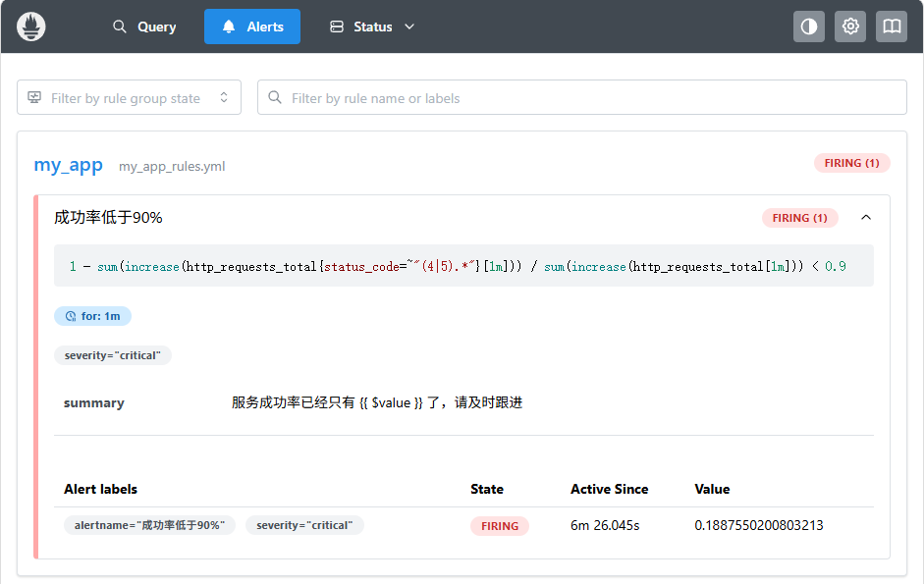This screenshot has width=924, height=584.
Task: Click the Status server icon
Action: [337, 27]
